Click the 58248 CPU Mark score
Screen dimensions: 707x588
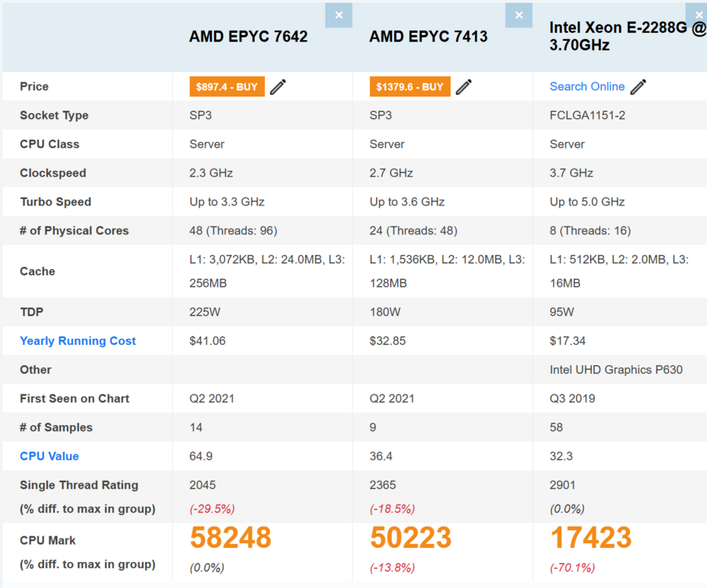[230, 538]
